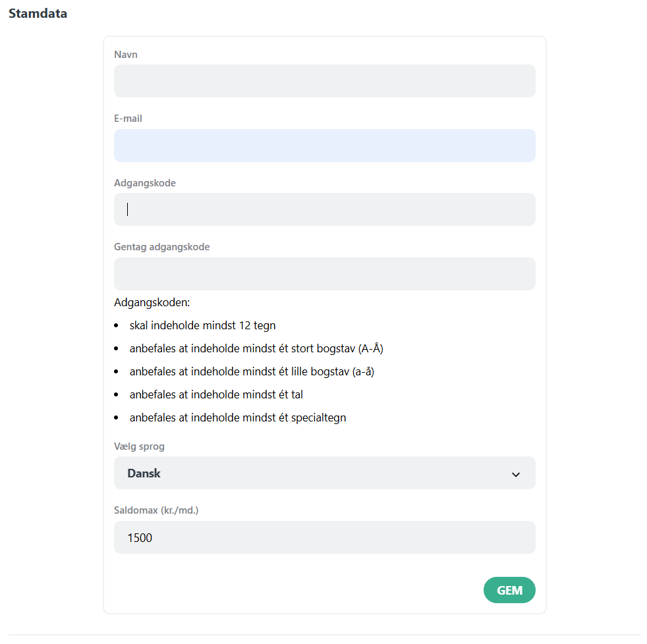Click the bullet about mindst 12 tegn
The image size is (647, 644).
pyautogui.click(x=202, y=325)
